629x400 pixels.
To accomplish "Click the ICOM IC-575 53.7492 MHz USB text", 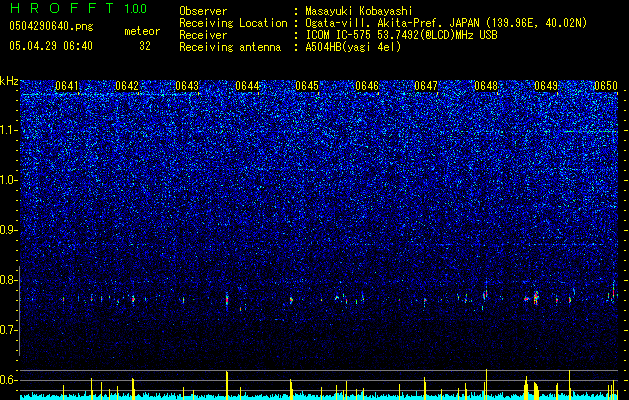I will [x=401, y=35].
